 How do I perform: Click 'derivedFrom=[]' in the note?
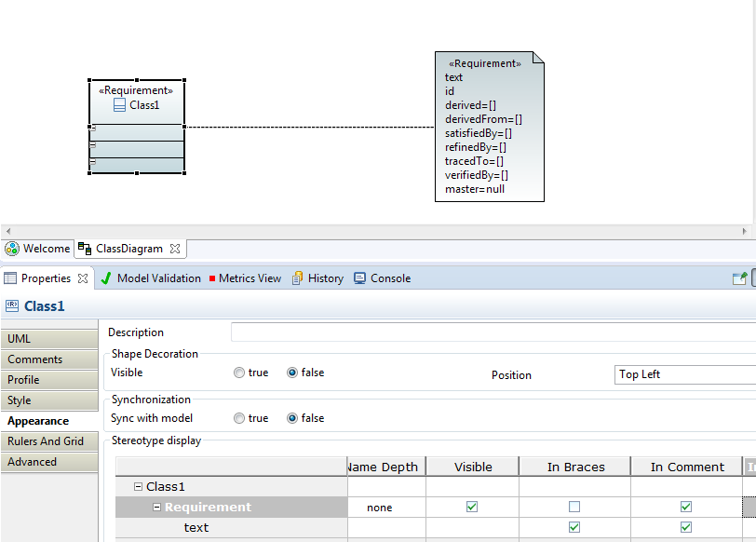[483, 119]
